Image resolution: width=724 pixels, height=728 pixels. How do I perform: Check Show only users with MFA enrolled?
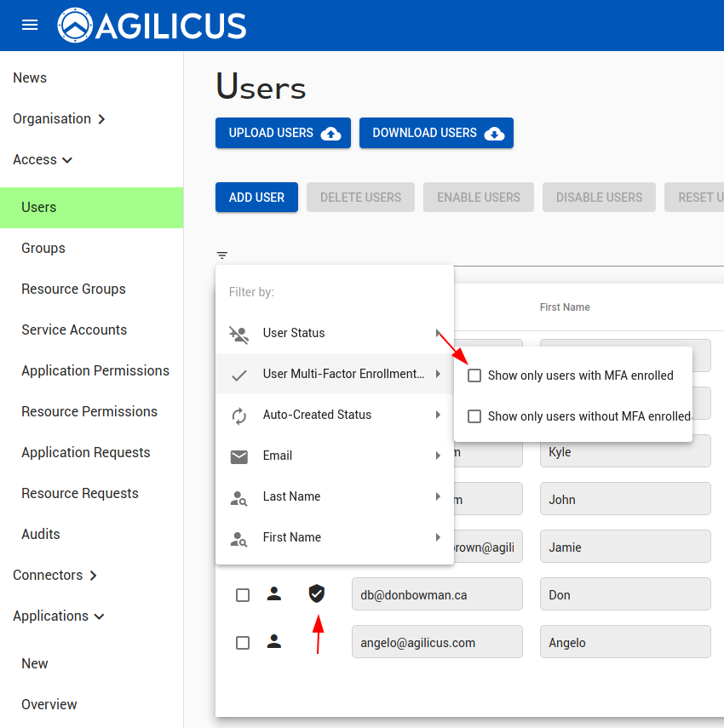click(x=474, y=375)
